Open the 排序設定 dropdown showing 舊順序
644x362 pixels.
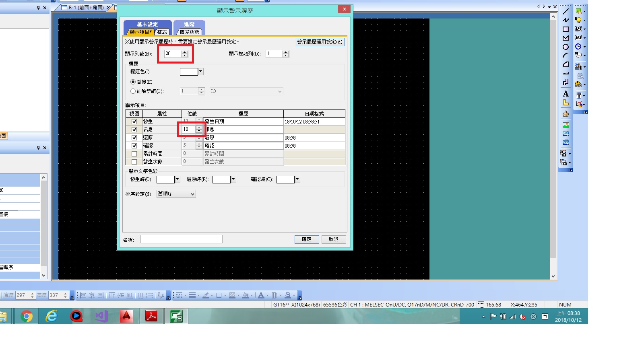pyautogui.click(x=176, y=194)
